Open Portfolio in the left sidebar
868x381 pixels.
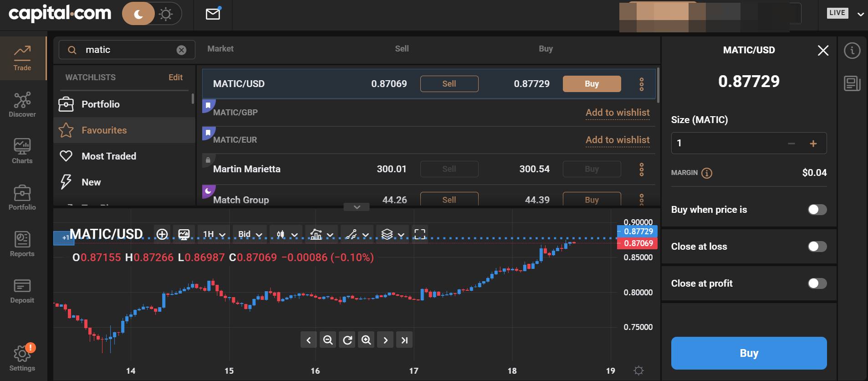pos(22,198)
